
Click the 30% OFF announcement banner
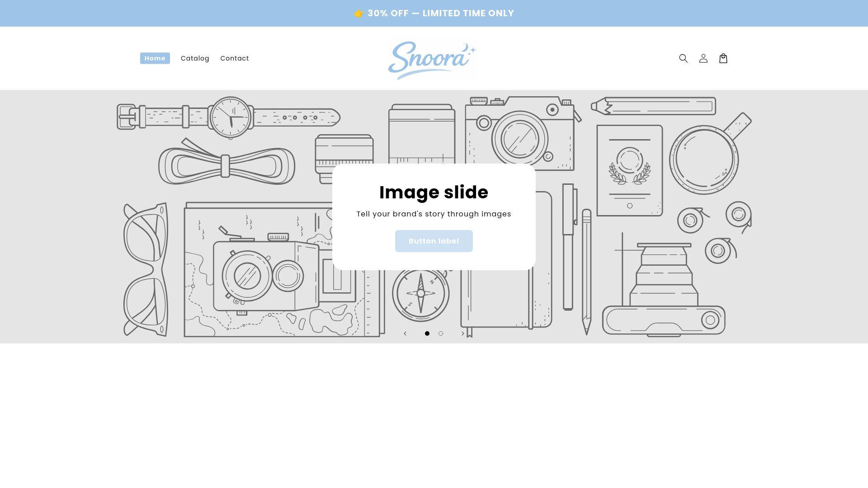pyautogui.click(x=434, y=13)
